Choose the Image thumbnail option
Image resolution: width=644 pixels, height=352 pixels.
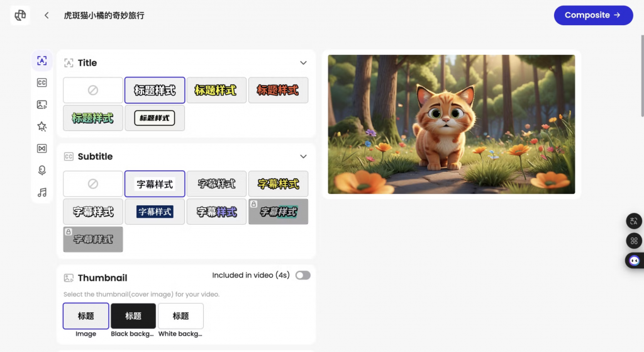(86, 316)
